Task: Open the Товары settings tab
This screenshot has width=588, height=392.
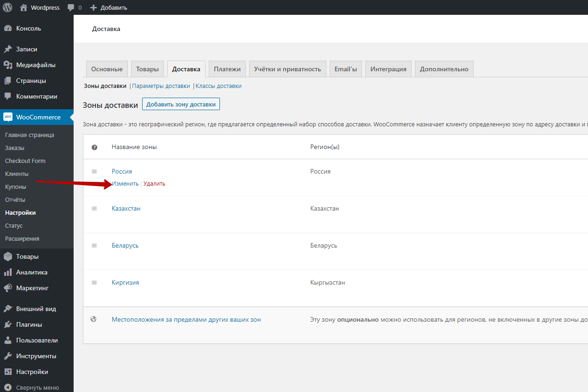Action: pyautogui.click(x=147, y=69)
